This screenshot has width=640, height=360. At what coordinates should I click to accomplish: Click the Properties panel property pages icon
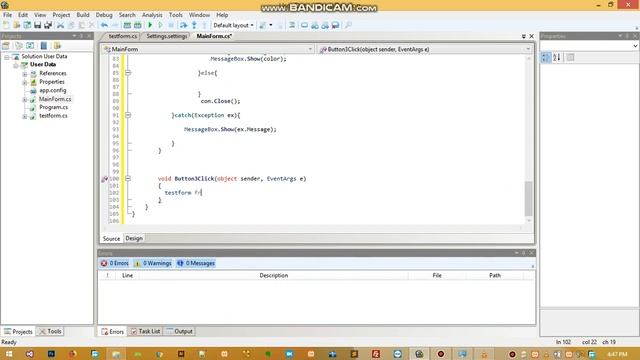tap(571, 58)
